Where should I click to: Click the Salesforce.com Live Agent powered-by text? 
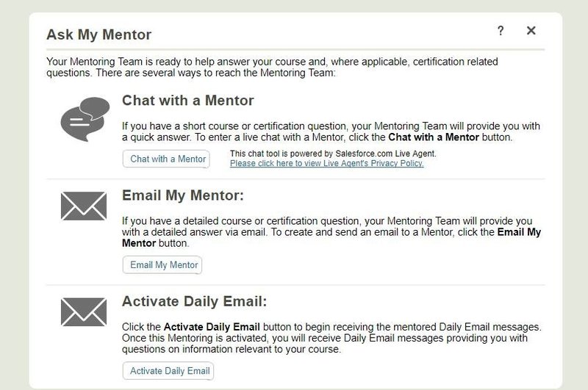[x=333, y=154]
